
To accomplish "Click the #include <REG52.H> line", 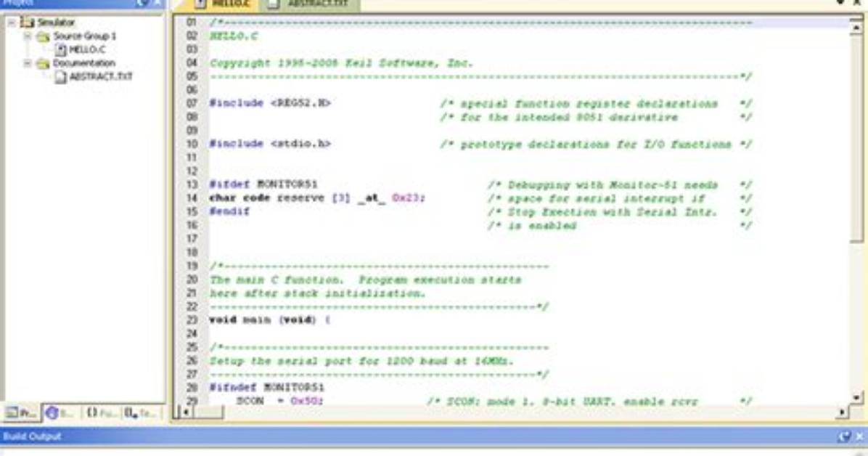I will tap(270, 103).
